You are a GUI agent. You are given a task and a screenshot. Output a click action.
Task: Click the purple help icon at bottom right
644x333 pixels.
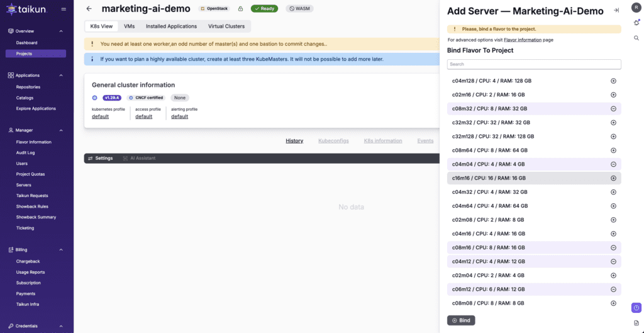coord(636,308)
